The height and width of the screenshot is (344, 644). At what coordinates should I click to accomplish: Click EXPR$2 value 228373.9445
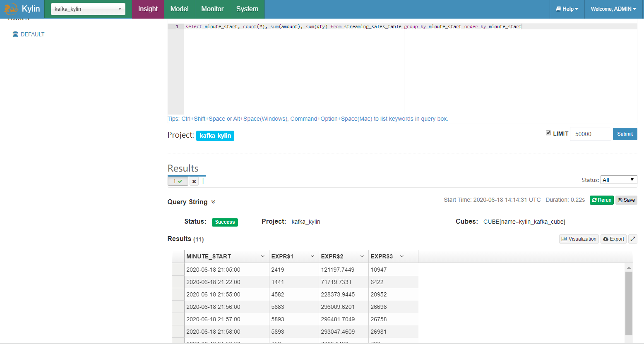(344, 294)
